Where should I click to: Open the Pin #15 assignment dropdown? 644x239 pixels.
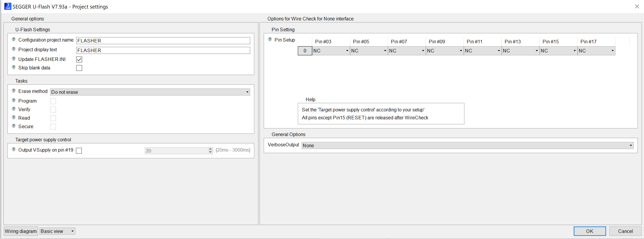pyautogui.click(x=558, y=51)
